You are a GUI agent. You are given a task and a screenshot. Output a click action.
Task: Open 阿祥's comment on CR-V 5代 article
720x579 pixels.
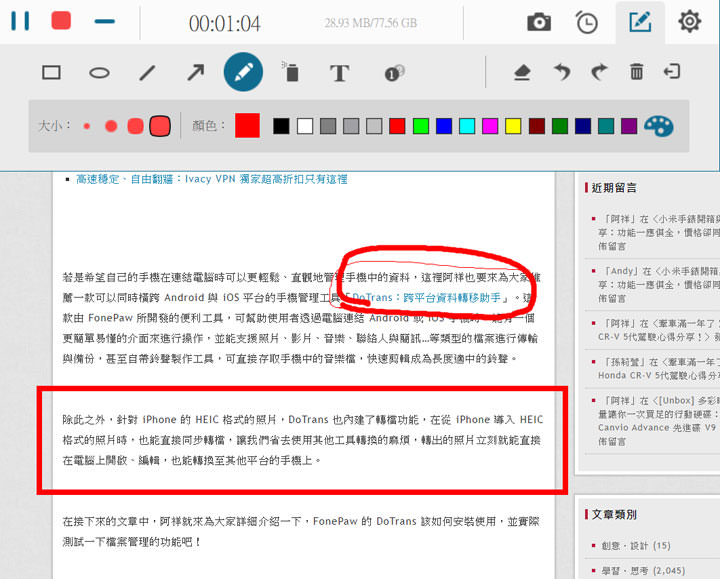coord(659,330)
